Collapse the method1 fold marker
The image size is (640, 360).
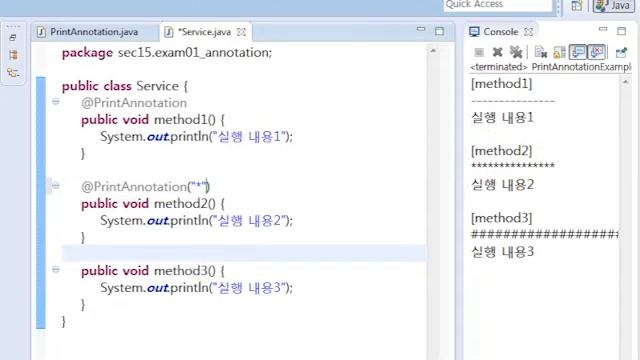[56, 102]
